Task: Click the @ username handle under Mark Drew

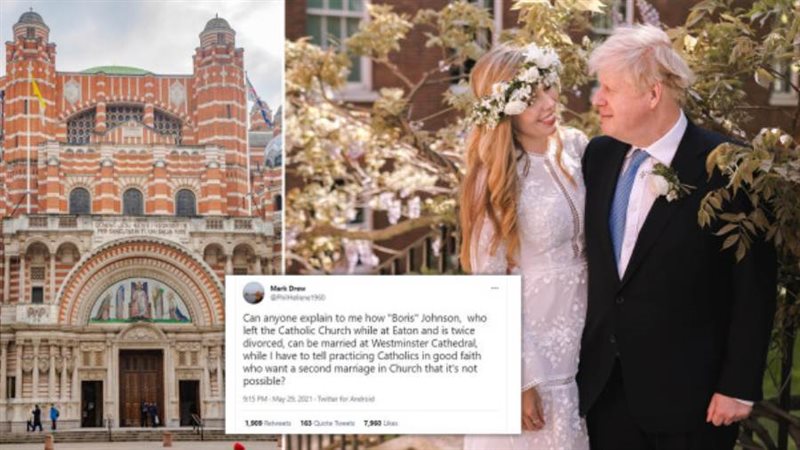Action: pyautogui.click(x=297, y=297)
